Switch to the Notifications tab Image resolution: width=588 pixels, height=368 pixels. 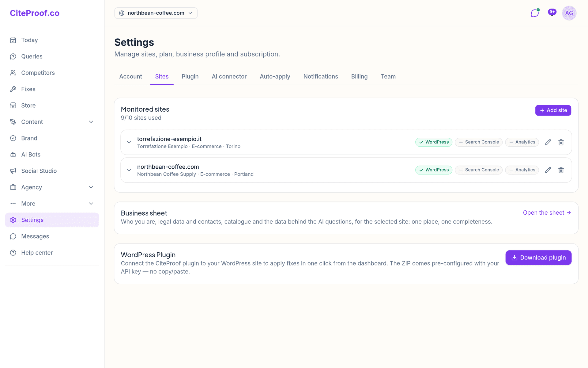(x=321, y=77)
